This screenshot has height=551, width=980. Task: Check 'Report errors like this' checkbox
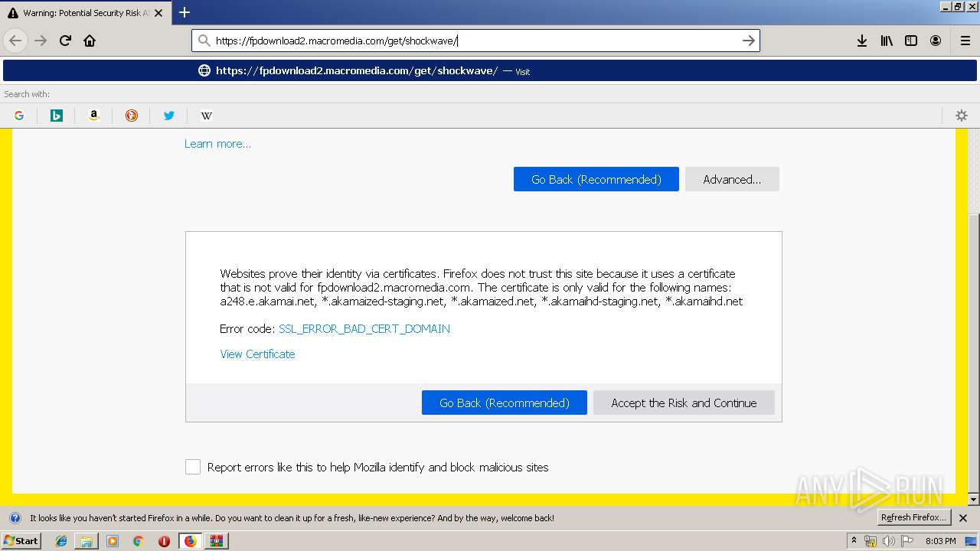[x=193, y=467]
